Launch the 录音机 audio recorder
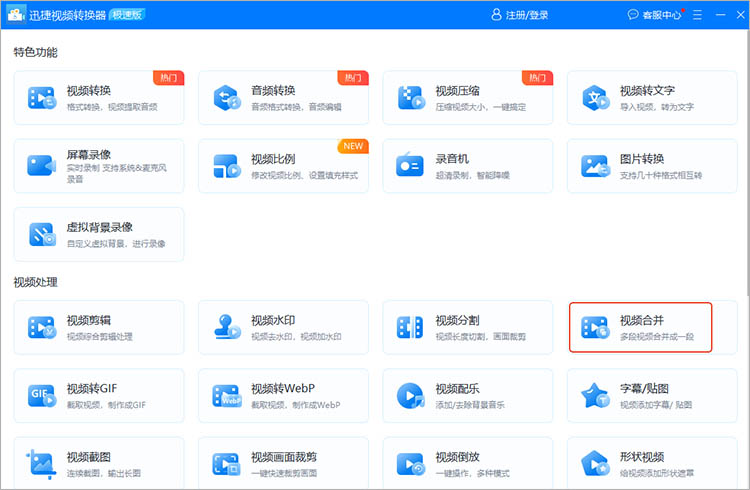Image resolution: width=750 pixels, height=490 pixels. (467, 165)
